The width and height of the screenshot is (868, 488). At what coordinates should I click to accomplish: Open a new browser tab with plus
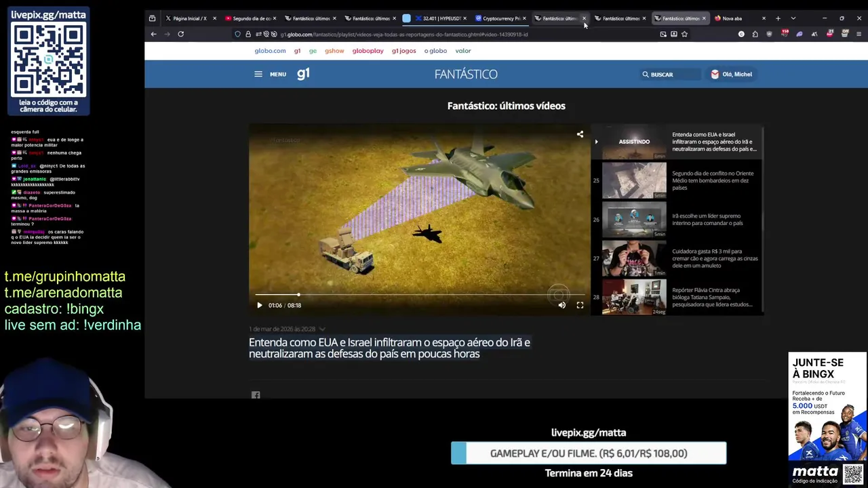coord(778,18)
